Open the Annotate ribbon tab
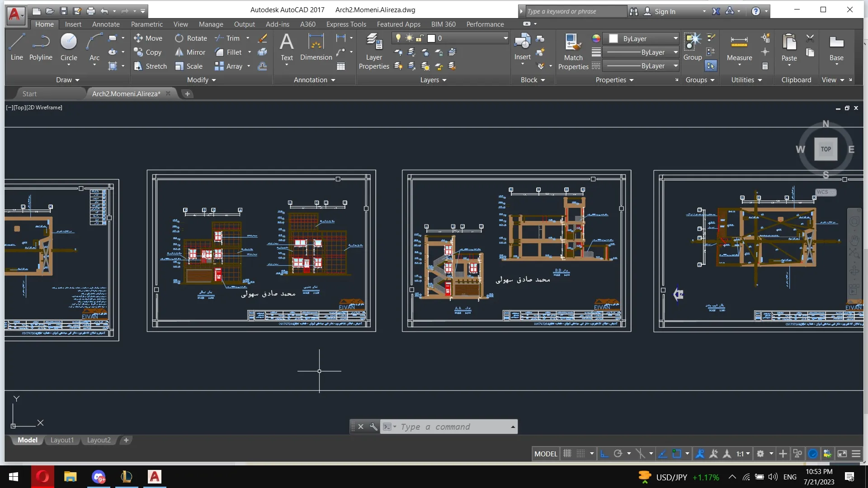868x488 pixels. [106, 24]
